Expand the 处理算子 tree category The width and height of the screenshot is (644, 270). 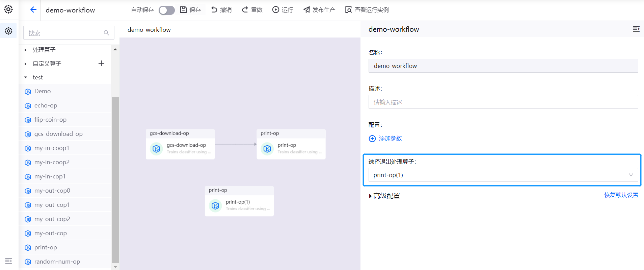(x=26, y=50)
